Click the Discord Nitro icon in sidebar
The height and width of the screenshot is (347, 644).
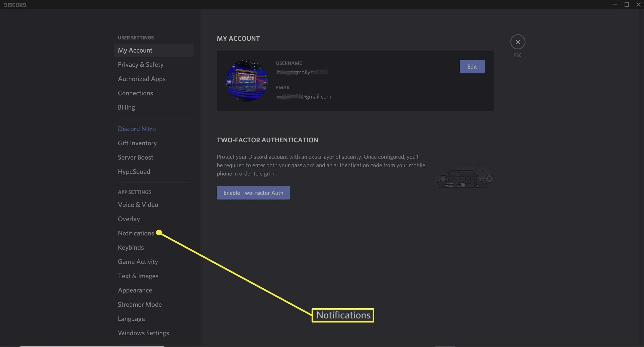(x=137, y=128)
